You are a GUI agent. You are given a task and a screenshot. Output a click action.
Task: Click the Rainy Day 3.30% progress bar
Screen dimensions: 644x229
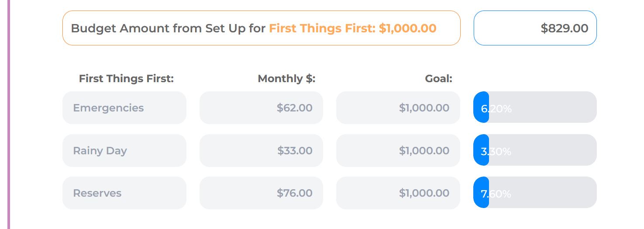tap(535, 151)
